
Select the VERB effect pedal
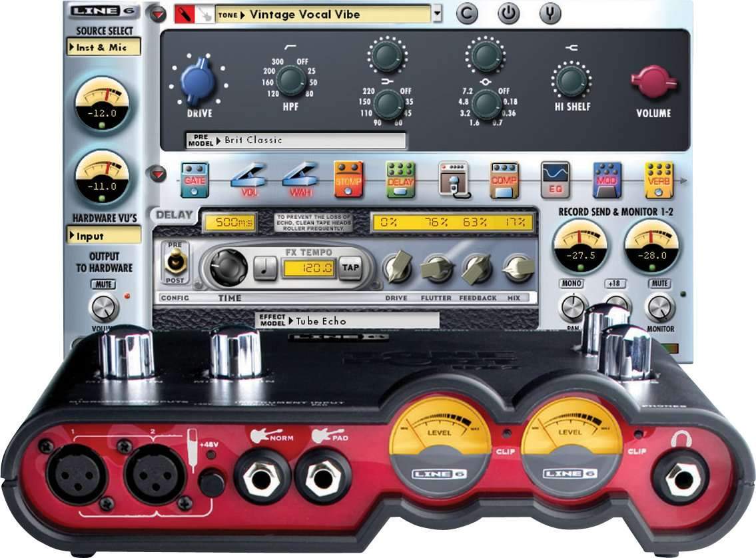[x=659, y=180]
